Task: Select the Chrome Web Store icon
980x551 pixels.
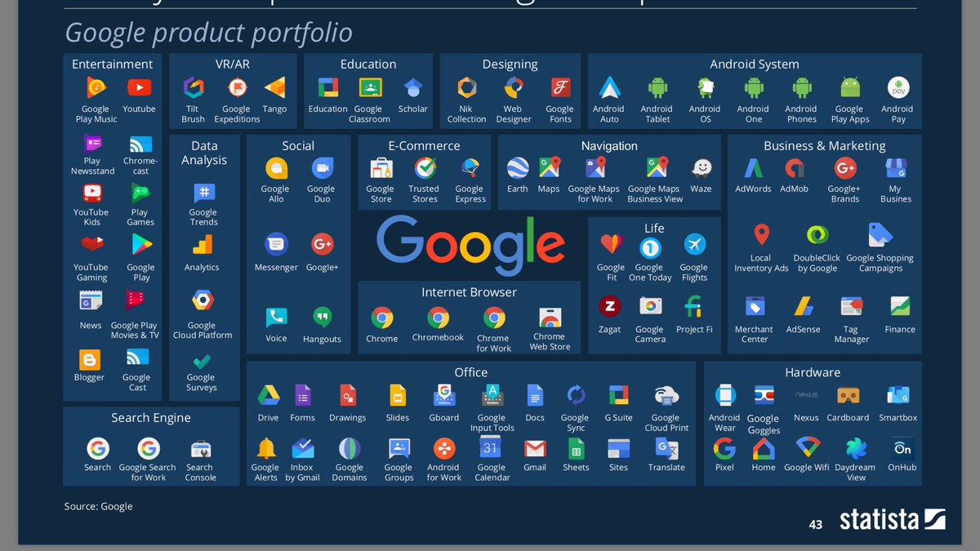Action: tap(550, 318)
